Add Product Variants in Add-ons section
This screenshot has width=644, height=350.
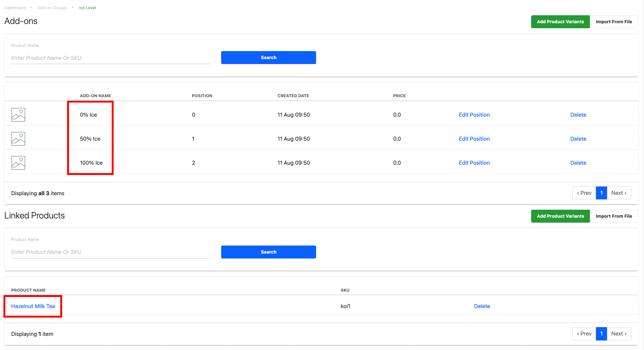point(560,22)
